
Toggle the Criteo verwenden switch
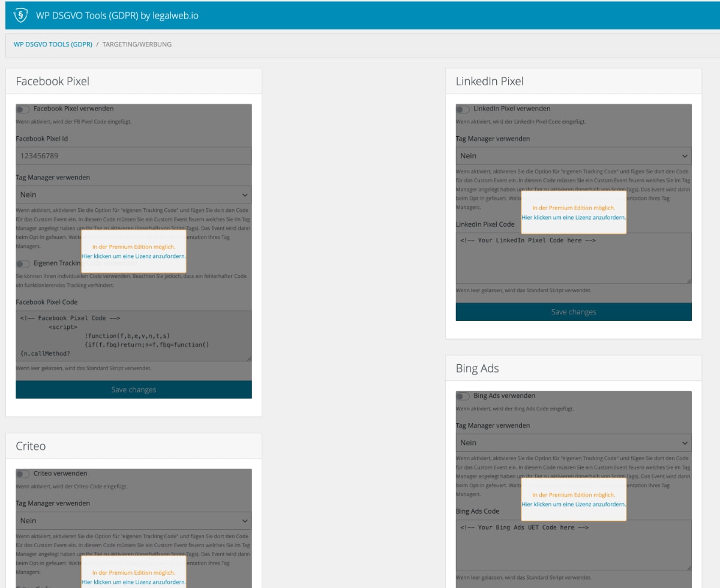coord(23,474)
